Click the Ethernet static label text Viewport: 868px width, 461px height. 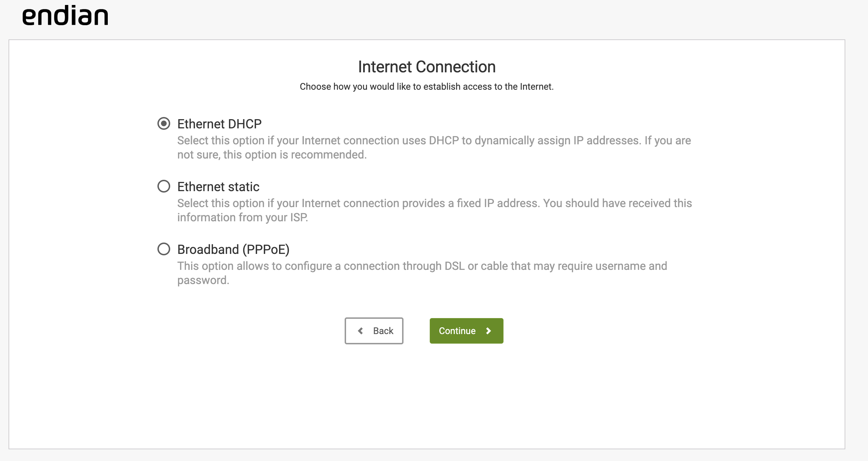click(218, 187)
